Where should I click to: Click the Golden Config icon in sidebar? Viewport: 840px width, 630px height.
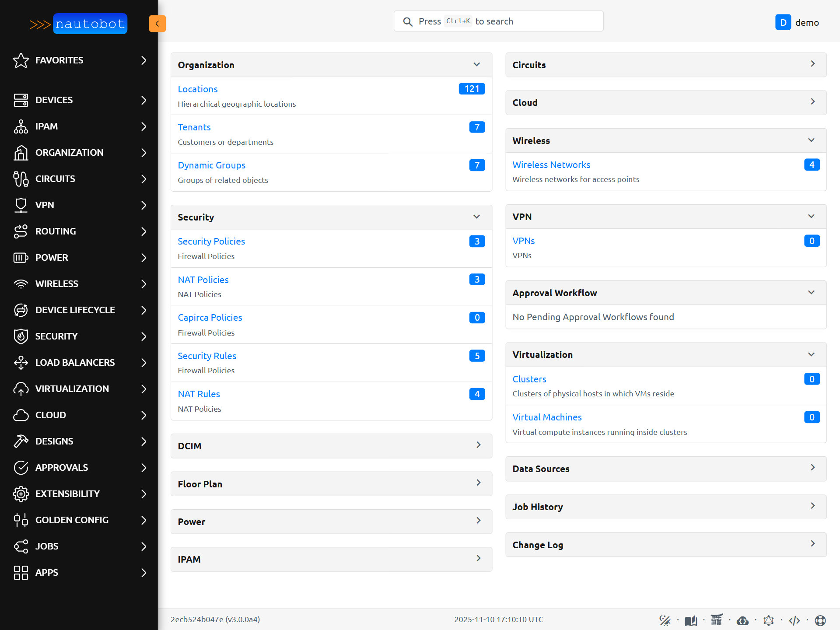pos(21,520)
